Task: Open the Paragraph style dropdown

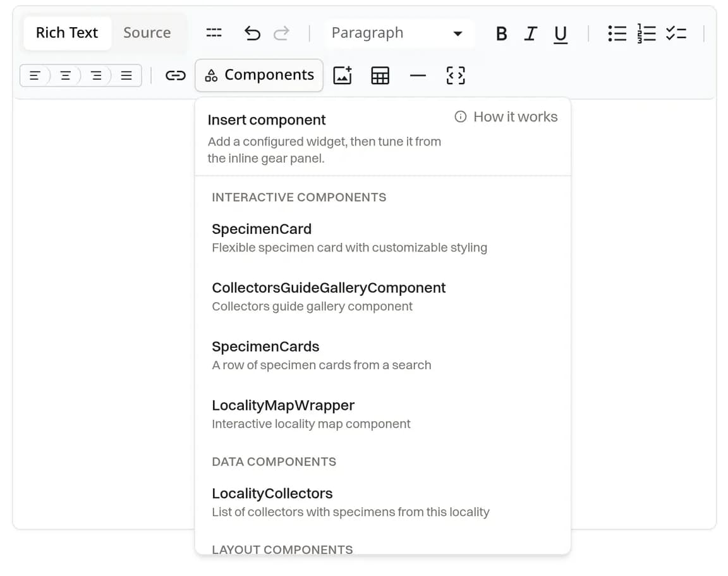Action: [x=399, y=33]
